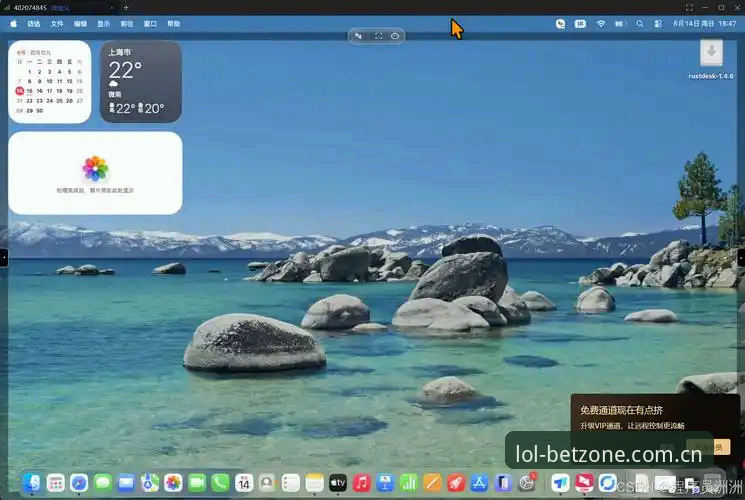Open Numbers from the Dock

409,483
